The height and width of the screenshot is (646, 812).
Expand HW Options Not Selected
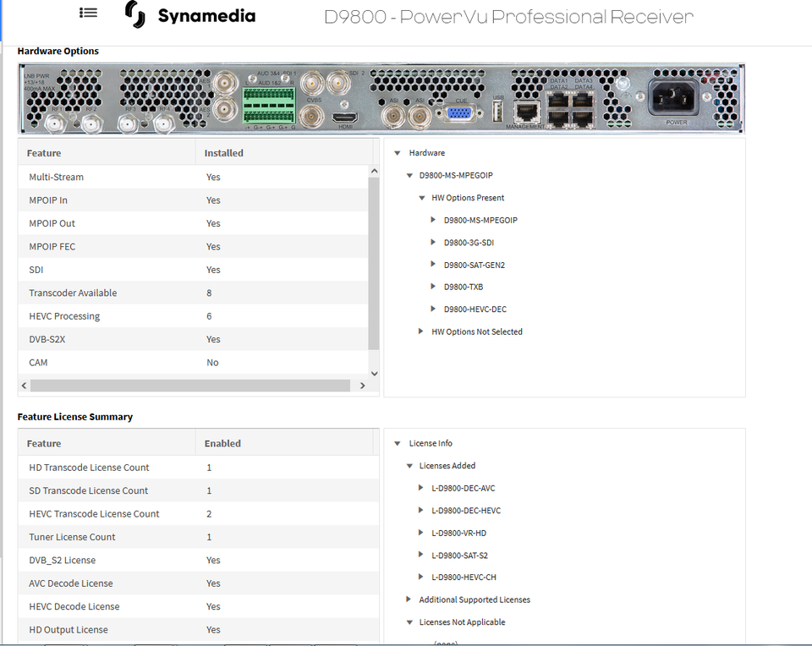coord(420,331)
